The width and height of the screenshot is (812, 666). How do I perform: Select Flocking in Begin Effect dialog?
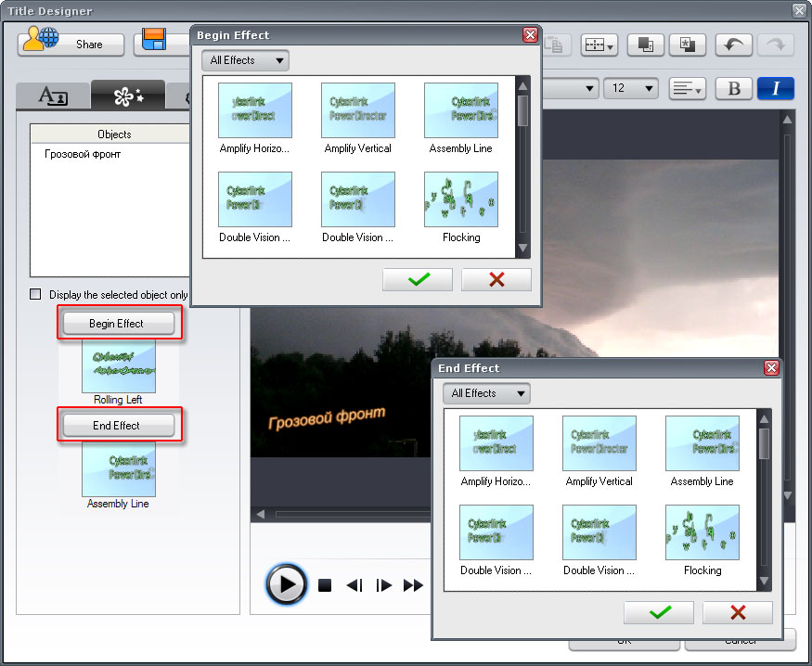click(461, 199)
